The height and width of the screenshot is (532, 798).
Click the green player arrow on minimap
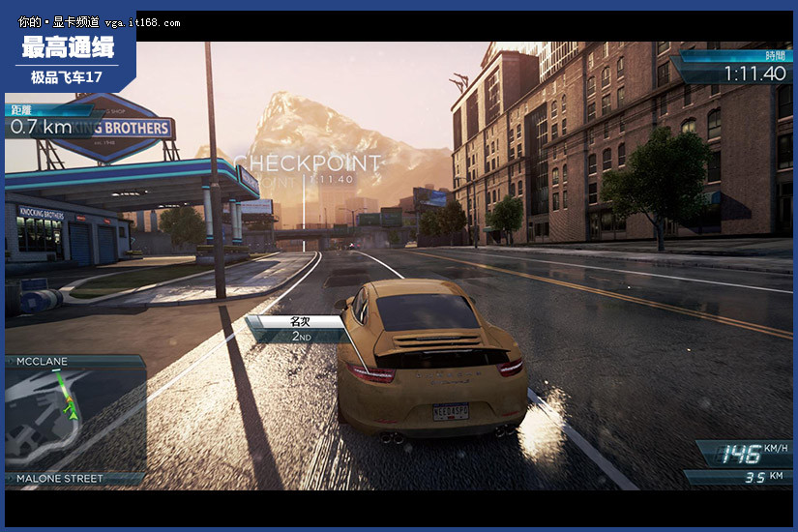(74, 415)
